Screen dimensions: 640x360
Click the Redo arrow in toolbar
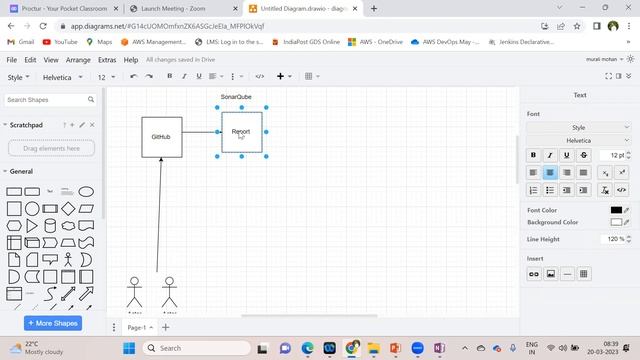tap(149, 76)
